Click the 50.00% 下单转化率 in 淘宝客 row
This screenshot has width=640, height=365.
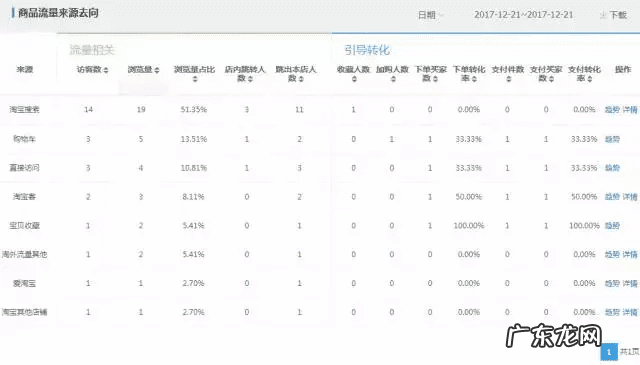(x=469, y=197)
